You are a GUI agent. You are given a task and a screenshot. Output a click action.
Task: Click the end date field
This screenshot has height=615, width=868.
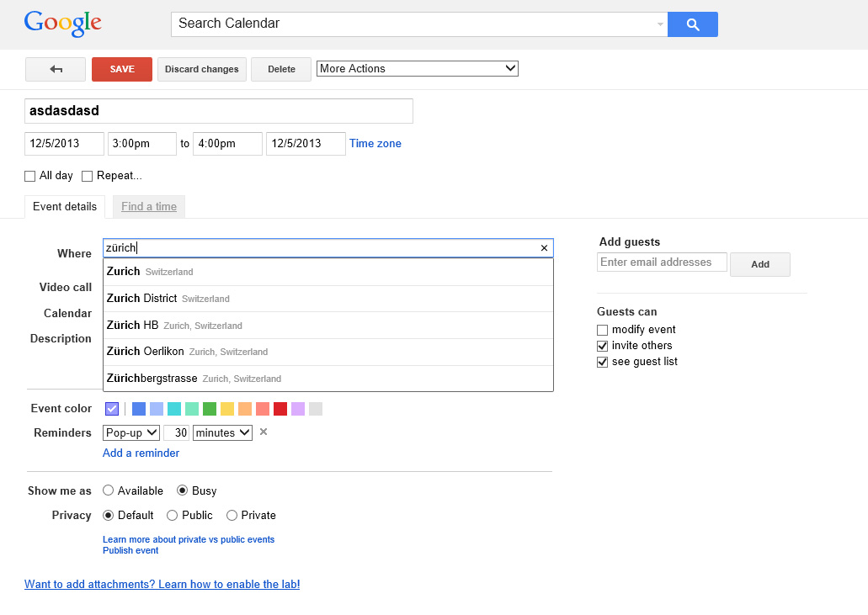click(x=306, y=144)
